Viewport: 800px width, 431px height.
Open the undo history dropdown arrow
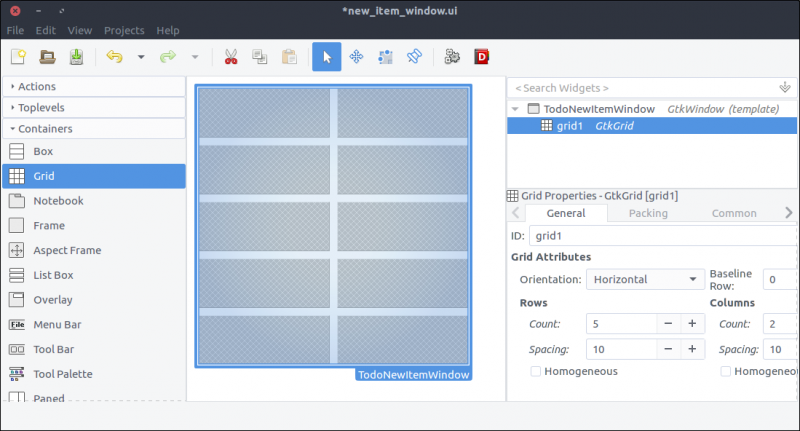141,57
